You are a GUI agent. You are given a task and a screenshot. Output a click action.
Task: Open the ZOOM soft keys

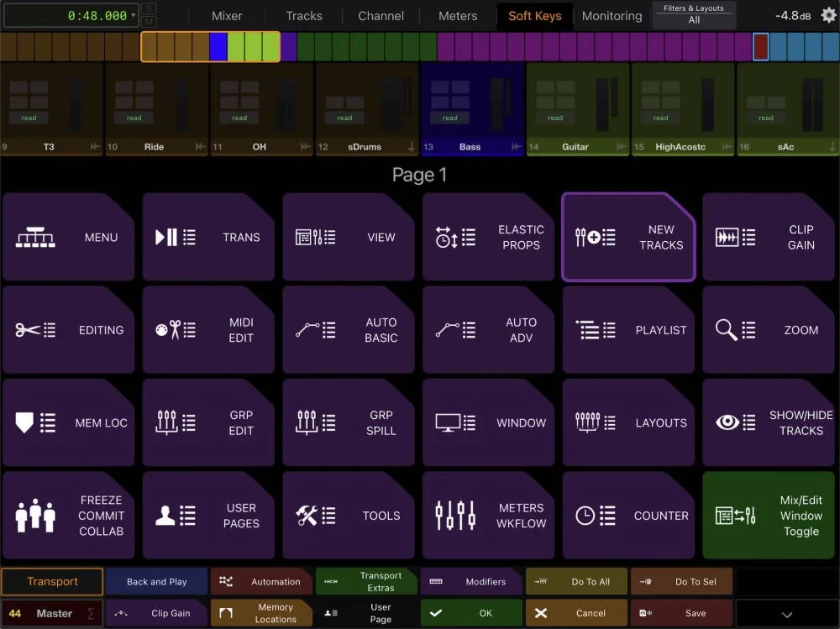pyautogui.click(x=769, y=330)
